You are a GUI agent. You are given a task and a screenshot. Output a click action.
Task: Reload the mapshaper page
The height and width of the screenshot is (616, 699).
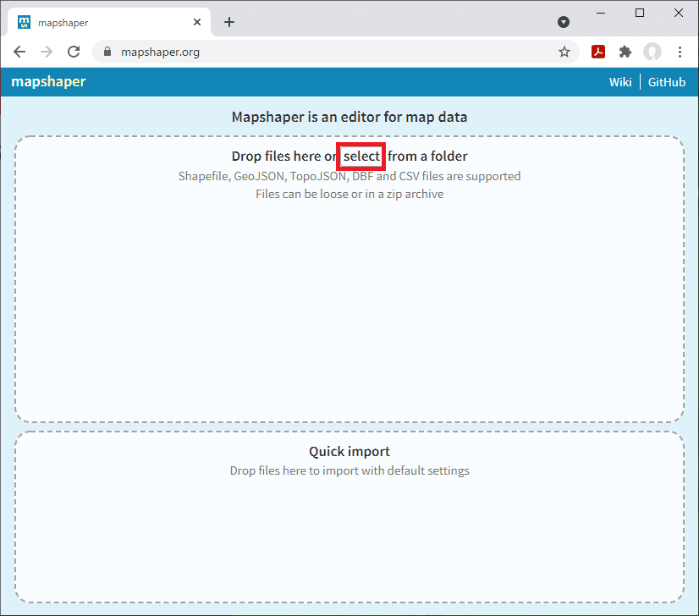click(x=74, y=52)
